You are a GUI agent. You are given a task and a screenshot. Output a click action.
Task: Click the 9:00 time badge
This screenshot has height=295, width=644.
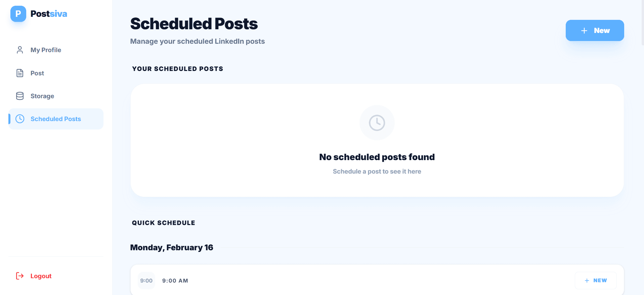click(x=146, y=281)
